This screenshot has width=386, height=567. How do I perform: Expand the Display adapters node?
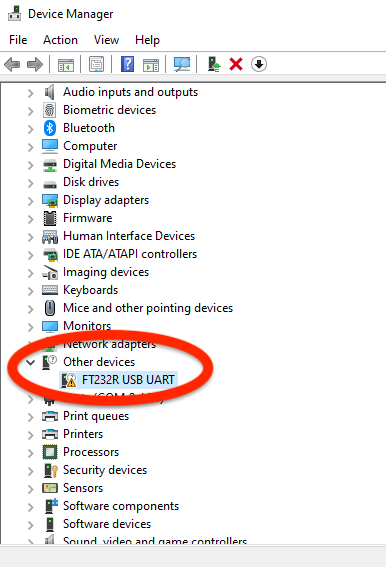tap(31, 201)
